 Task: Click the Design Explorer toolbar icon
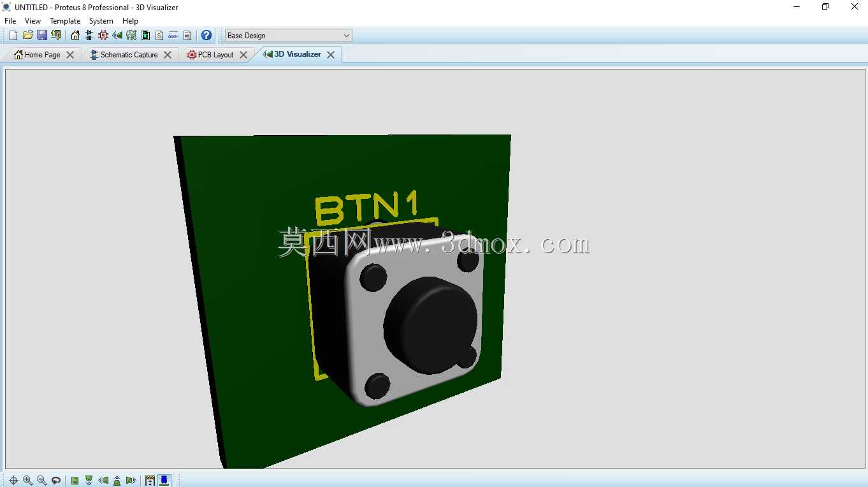click(145, 35)
